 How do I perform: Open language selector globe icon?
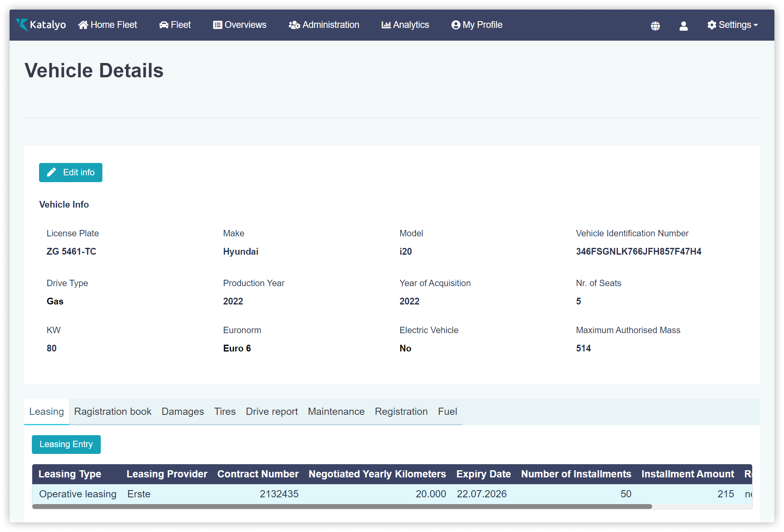coord(655,26)
